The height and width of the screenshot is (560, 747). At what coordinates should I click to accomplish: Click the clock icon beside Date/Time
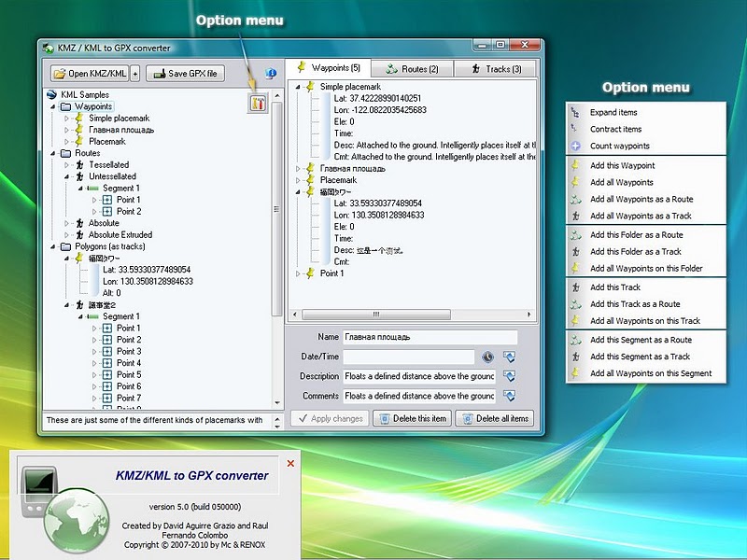(487, 357)
